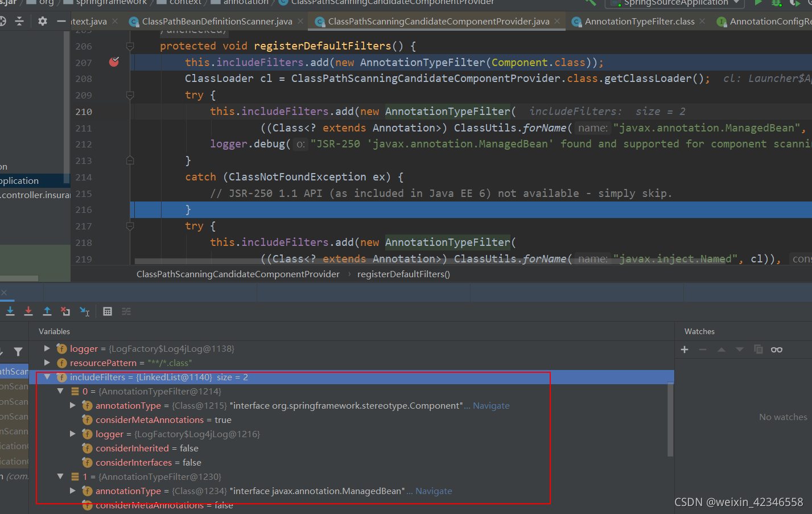The width and height of the screenshot is (812, 514).
Task: Collapse the includeFilters variable node
Action: coord(47,376)
